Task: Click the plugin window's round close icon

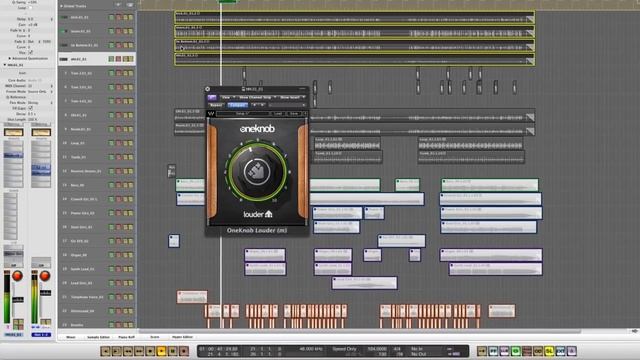Action: [x=207, y=89]
